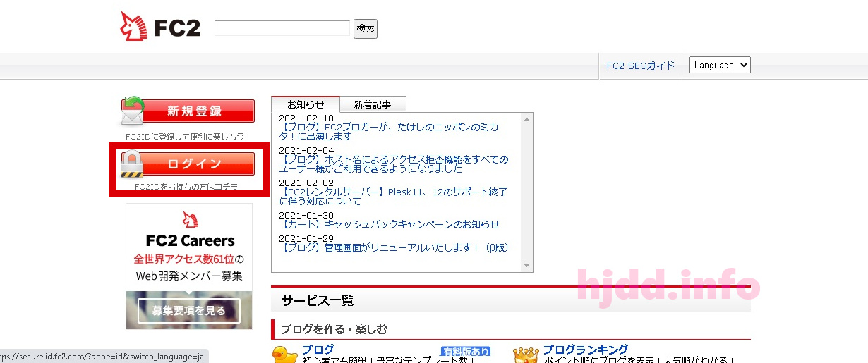868x363 pixels.
Task: Open the ブログ service link
Action: (318, 350)
